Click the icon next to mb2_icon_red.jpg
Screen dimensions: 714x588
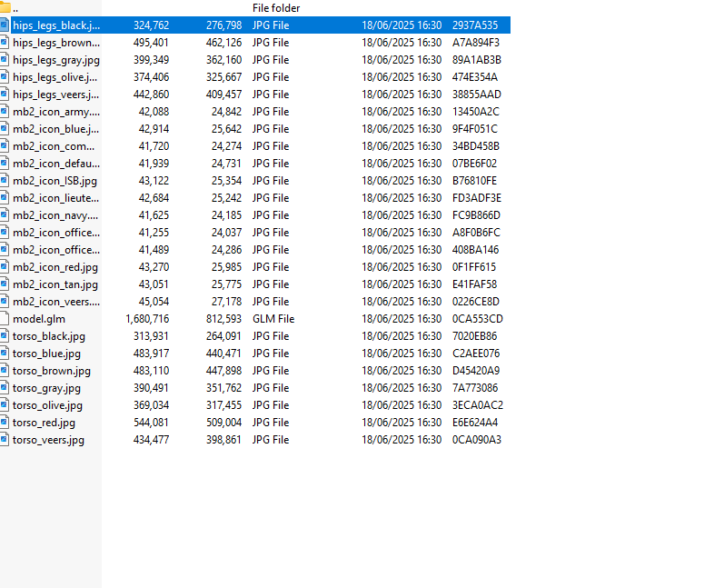coord(5,267)
